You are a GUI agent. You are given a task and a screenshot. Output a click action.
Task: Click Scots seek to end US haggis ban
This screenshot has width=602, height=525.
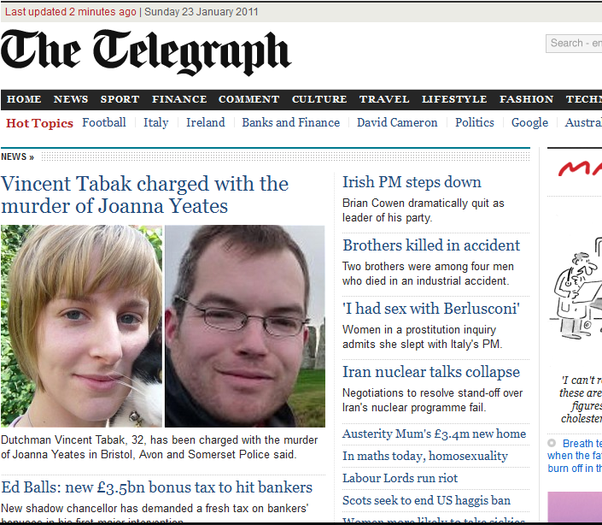click(x=426, y=500)
